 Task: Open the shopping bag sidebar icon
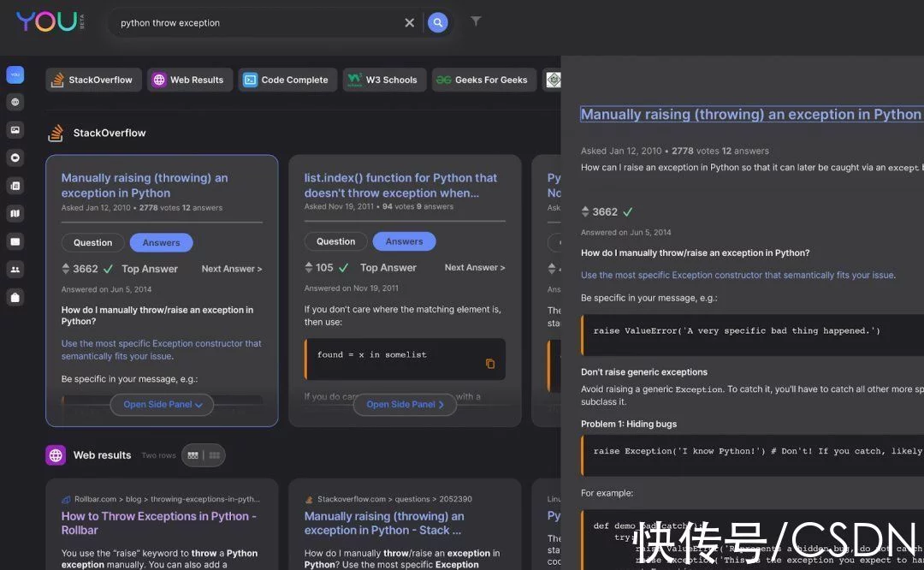click(15, 298)
